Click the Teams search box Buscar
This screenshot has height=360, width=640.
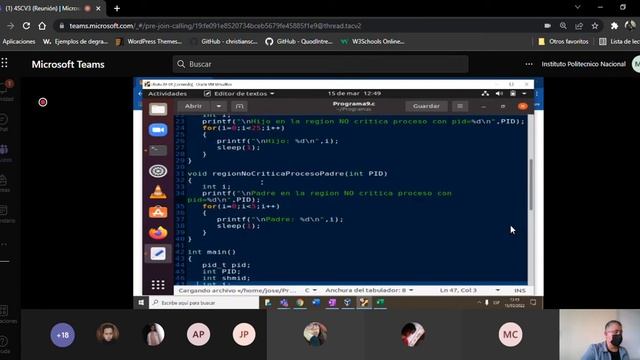tap(320, 64)
